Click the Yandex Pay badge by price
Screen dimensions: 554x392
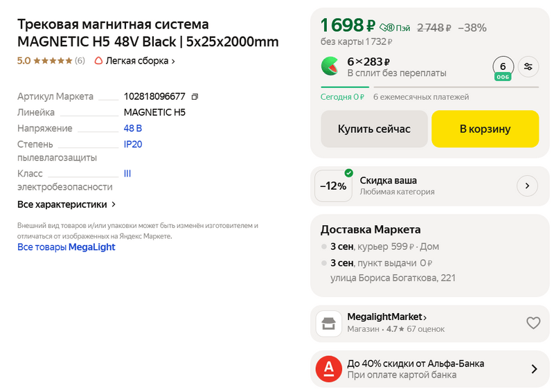click(395, 28)
